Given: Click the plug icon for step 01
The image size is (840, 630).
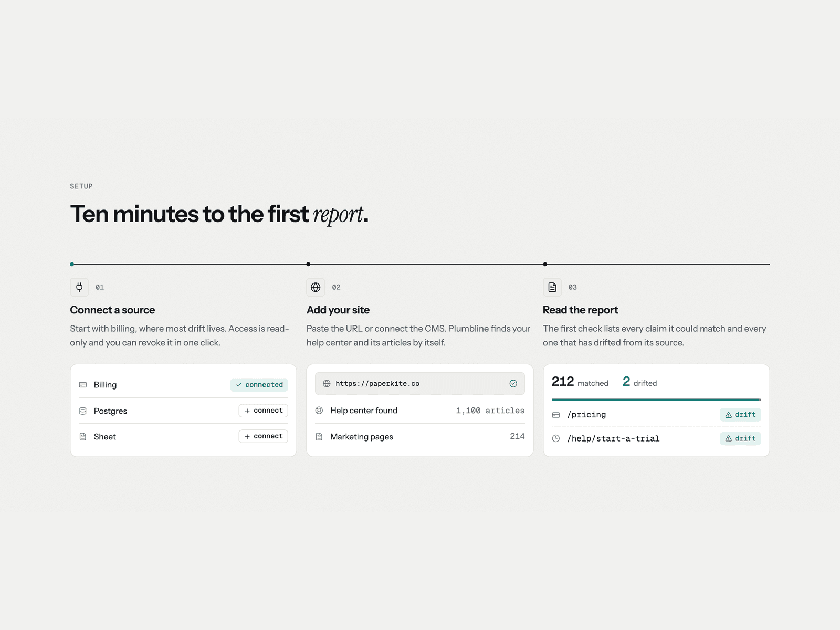Looking at the screenshot, I should tap(79, 287).
